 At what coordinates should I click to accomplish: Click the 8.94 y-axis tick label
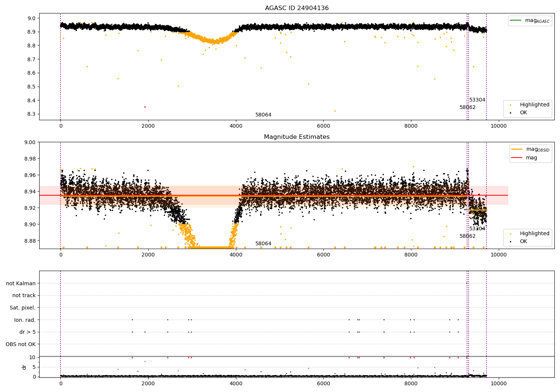tap(30, 192)
